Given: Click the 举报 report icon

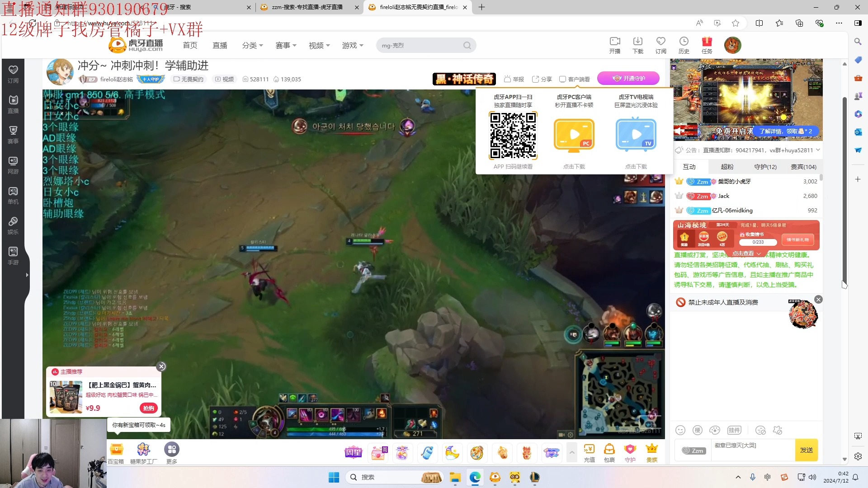Looking at the screenshot, I should [514, 79].
